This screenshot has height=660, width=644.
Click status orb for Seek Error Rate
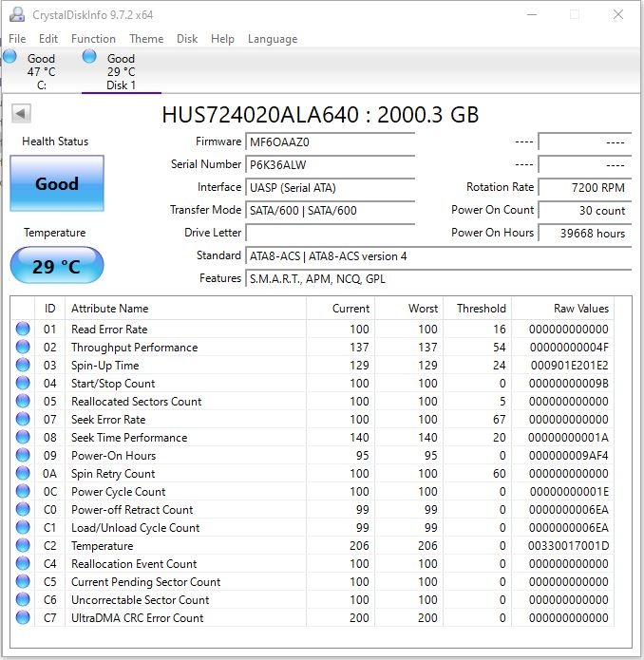coord(23,419)
